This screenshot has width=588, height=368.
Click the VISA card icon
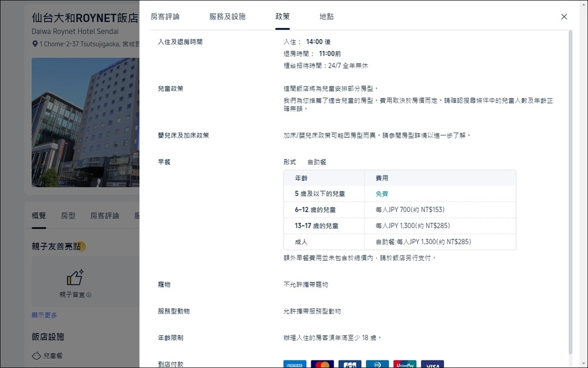click(432, 364)
